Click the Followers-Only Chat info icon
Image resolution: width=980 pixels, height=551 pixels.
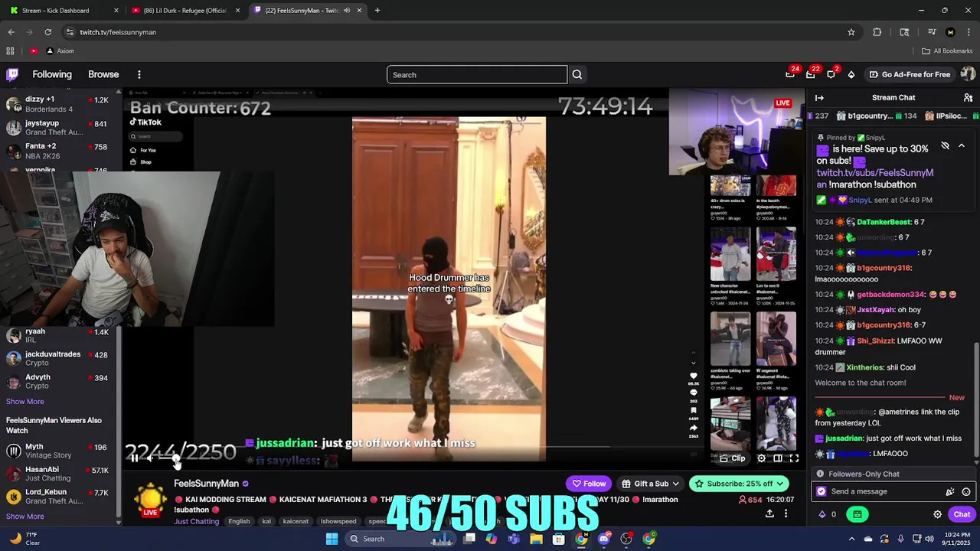coord(820,474)
